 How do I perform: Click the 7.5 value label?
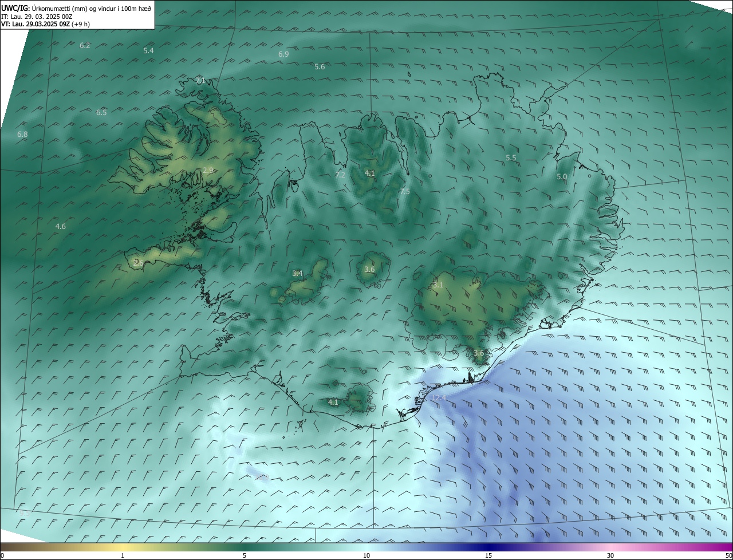[x=405, y=191]
